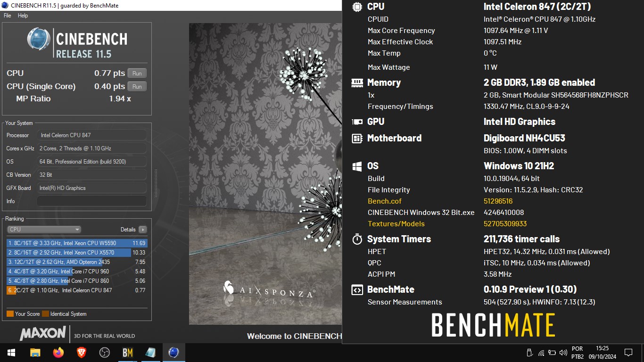The image size is (644, 362).
Task: Open the Help menu
Action: pos(23,16)
